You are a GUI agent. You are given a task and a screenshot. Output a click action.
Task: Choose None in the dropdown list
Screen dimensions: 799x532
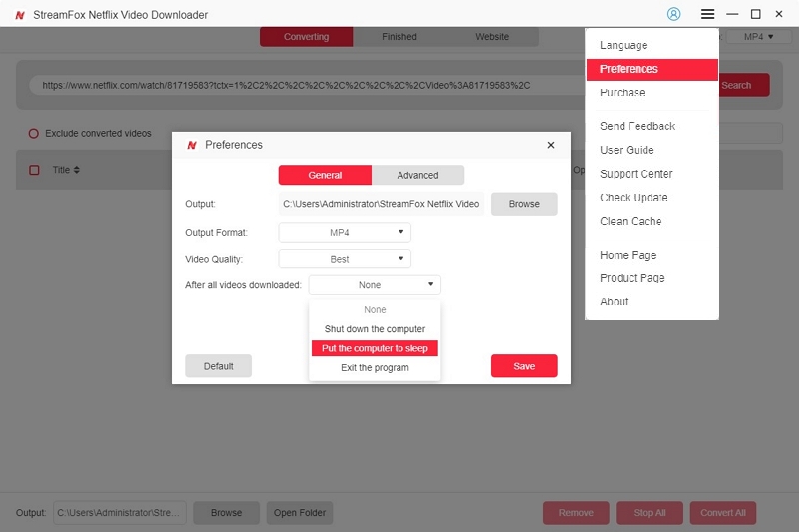point(375,310)
